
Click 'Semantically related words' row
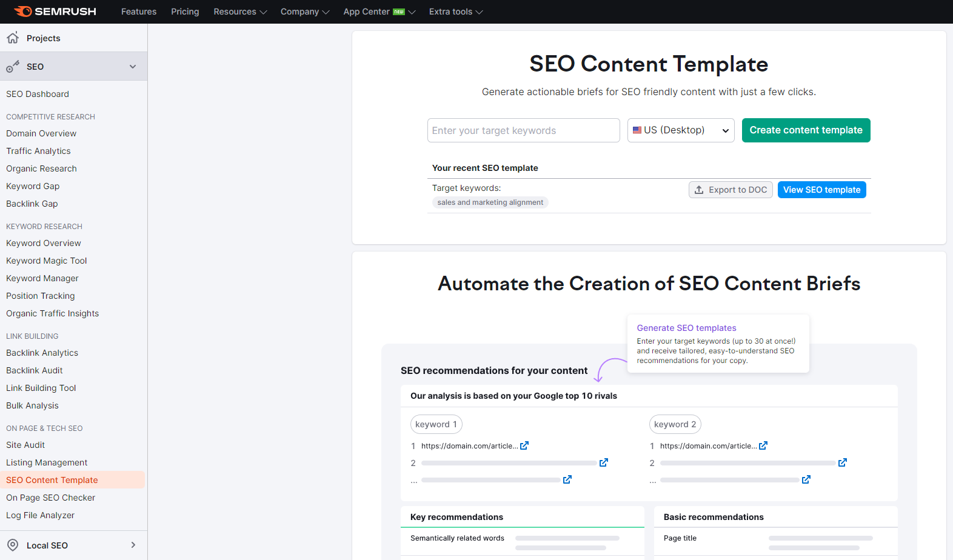[523, 542]
